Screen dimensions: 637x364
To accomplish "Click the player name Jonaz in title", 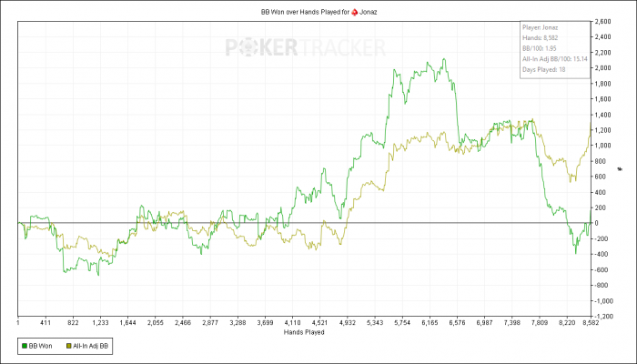I will tap(369, 12).
